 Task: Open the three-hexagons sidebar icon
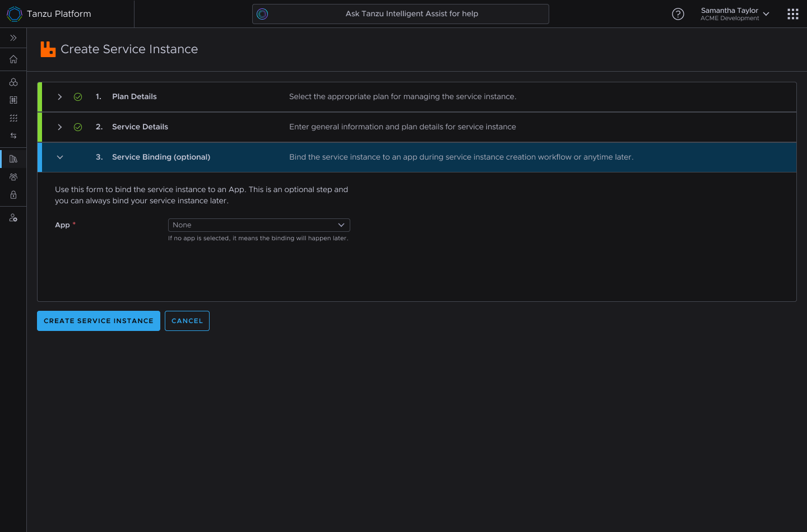(x=13, y=82)
